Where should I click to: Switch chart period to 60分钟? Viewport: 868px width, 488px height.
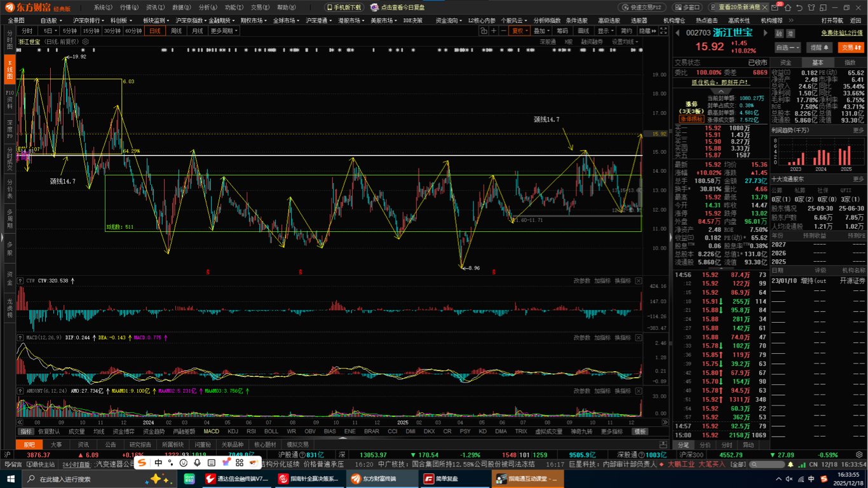pos(133,30)
